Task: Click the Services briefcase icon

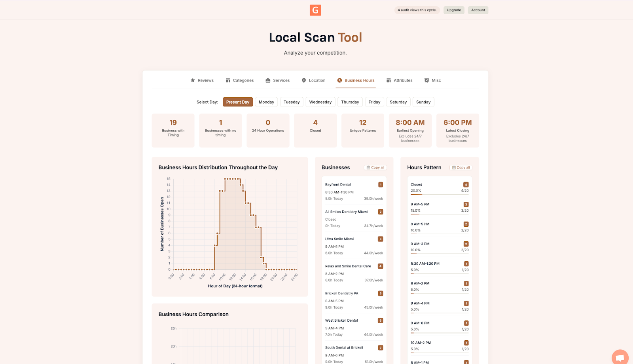Action: [x=267, y=80]
